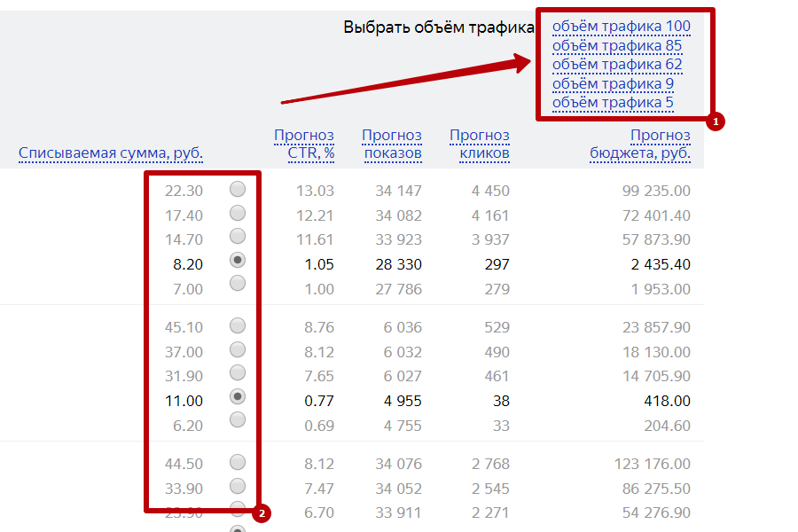
Task: Click the link "объём трафика 100"
Action: pos(621,26)
